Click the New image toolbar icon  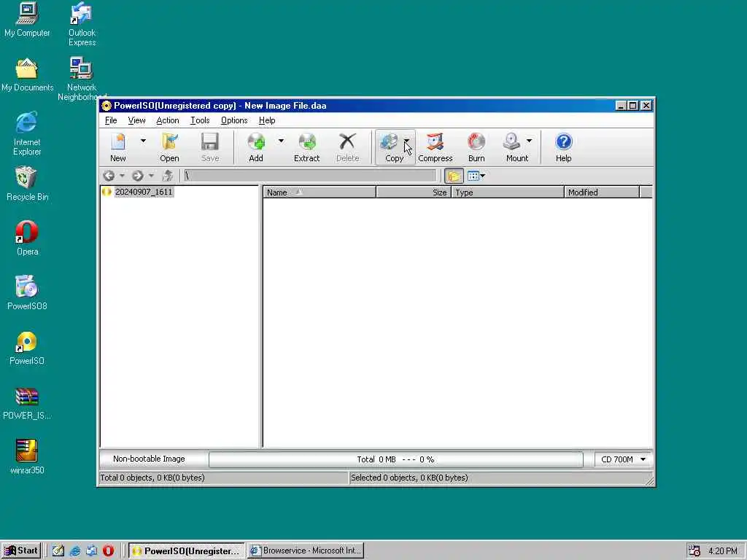[x=118, y=147]
